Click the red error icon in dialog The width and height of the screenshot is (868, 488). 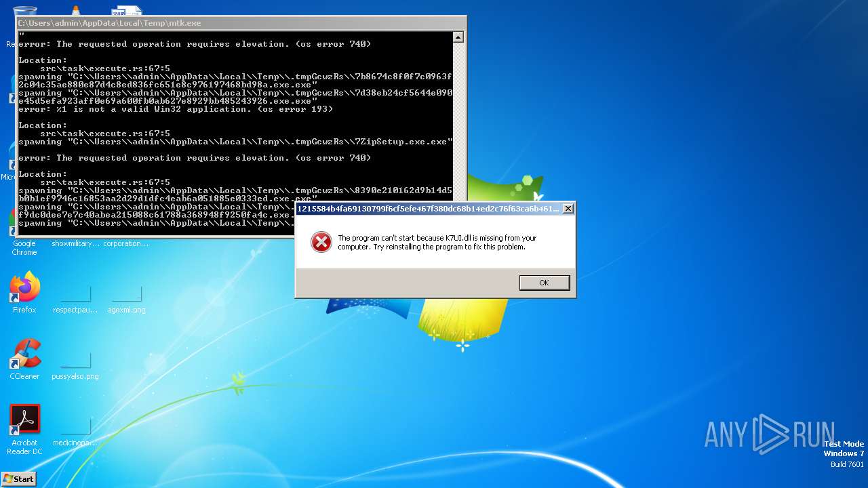coord(321,242)
